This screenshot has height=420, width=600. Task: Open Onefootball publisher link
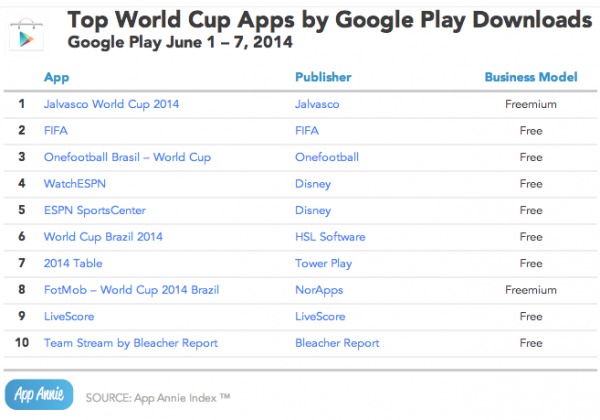coord(327,157)
